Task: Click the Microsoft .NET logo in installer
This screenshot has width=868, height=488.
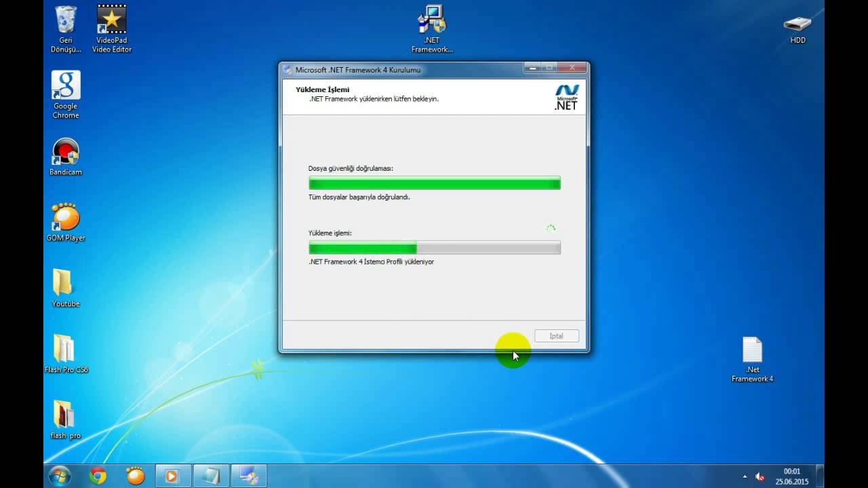Action: 567,97
